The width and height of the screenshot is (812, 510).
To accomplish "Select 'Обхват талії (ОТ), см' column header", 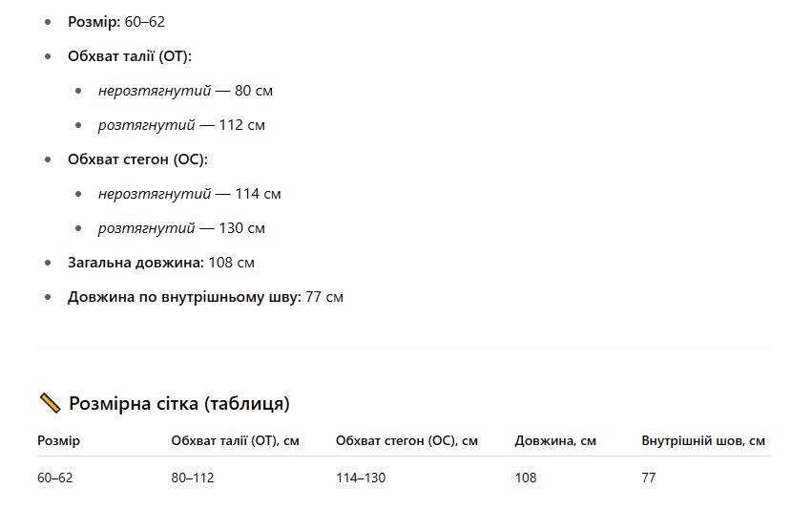I will pyautogui.click(x=235, y=440).
